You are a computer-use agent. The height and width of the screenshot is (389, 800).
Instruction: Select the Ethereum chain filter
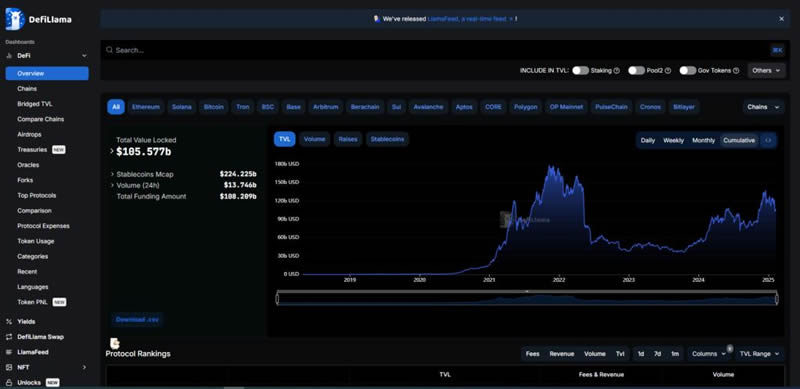coord(146,107)
